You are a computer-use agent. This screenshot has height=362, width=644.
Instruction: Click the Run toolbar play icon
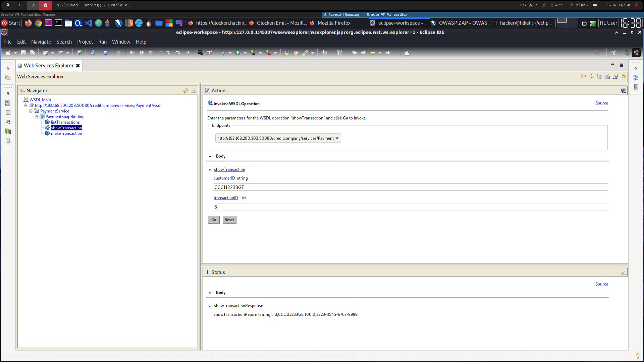(238, 53)
